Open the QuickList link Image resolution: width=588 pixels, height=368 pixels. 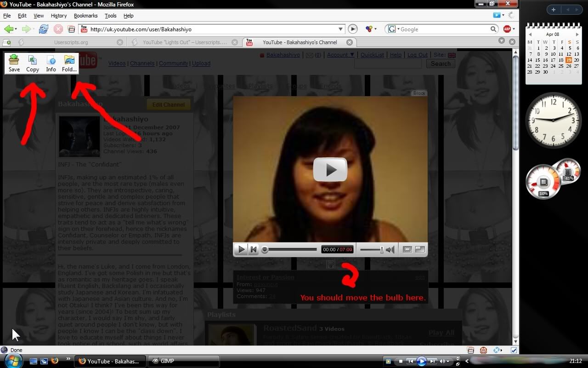tap(372, 55)
